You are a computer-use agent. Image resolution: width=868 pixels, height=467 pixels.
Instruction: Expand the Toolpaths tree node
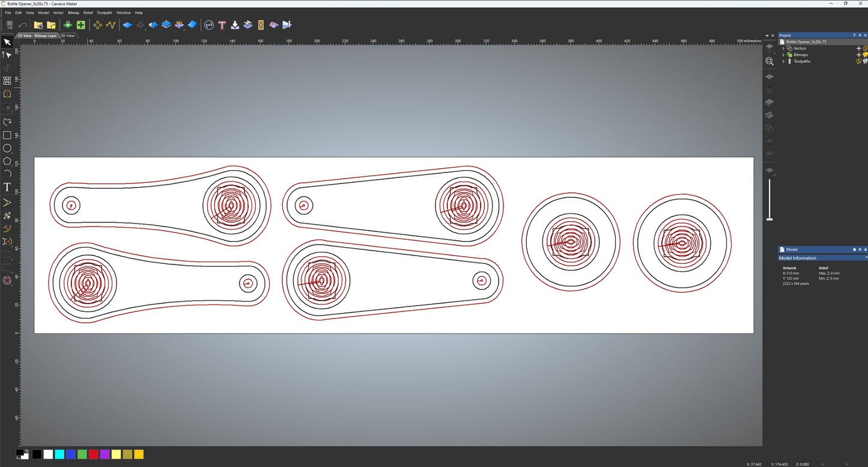(x=783, y=61)
